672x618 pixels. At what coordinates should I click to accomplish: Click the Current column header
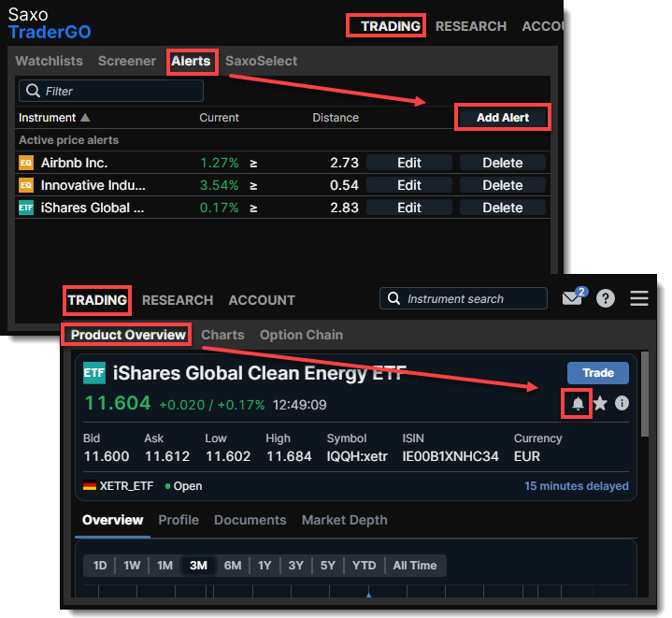pyautogui.click(x=219, y=118)
